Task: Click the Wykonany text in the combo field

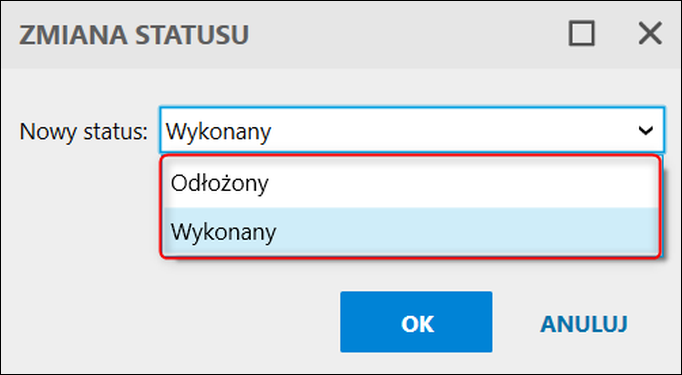Action: point(218,132)
